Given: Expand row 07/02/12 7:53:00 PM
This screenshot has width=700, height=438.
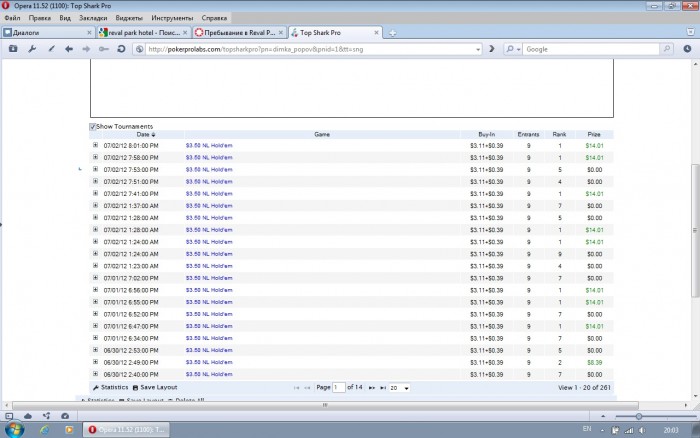Looking at the screenshot, I should point(95,169).
